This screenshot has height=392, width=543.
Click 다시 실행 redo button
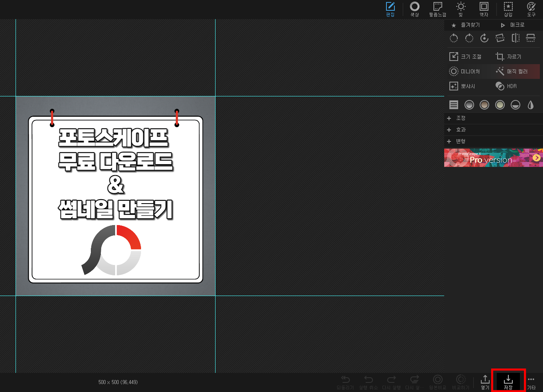point(392,382)
